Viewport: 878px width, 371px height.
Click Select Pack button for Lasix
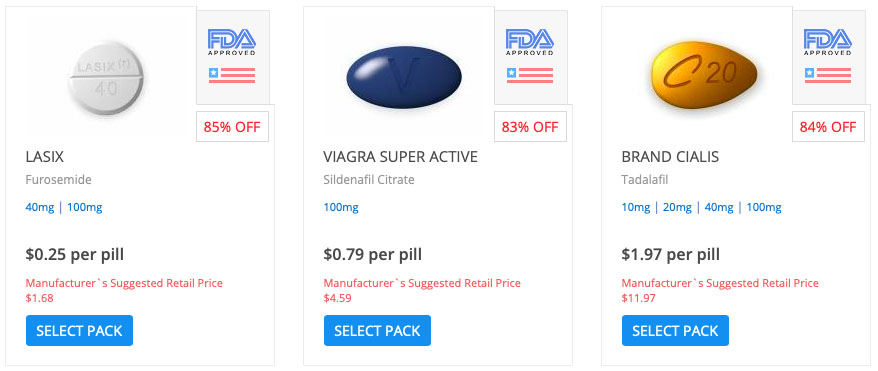(80, 331)
